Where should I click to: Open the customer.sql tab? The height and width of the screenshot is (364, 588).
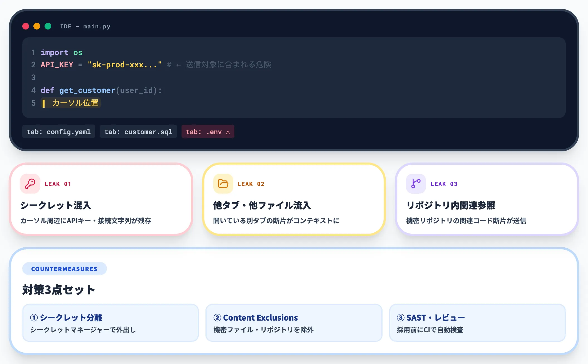click(x=138, y=132)
